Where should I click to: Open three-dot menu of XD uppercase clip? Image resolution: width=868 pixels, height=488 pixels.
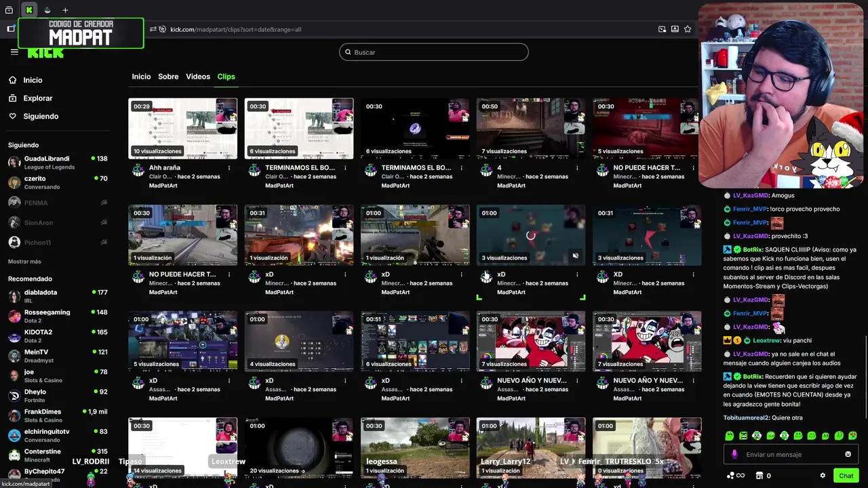(x=693, y=274)
